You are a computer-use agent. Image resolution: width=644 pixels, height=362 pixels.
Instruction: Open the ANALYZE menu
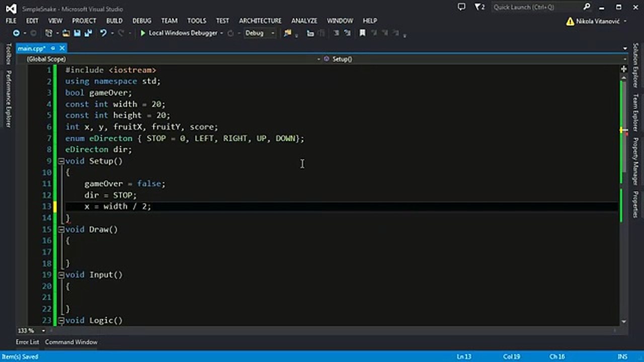coord(304,21)
